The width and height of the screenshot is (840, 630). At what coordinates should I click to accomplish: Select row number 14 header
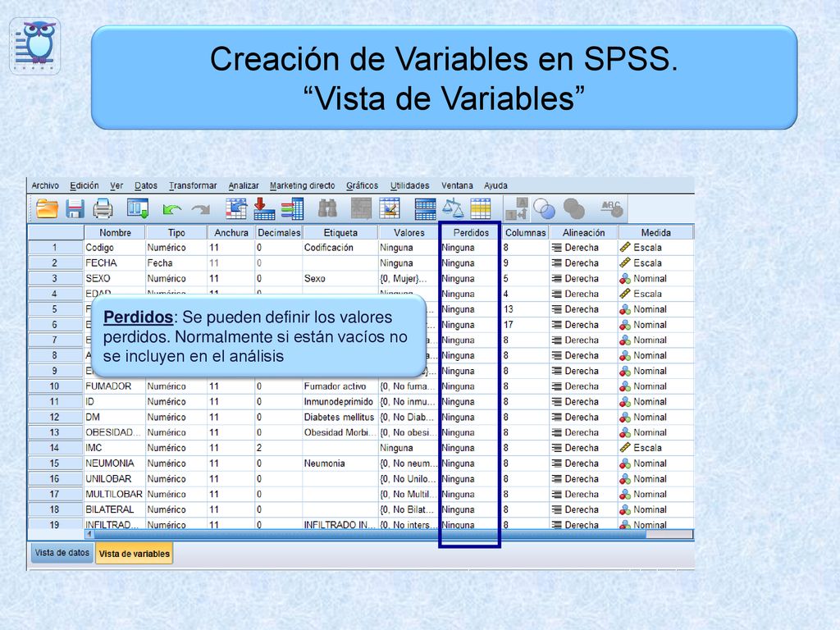click(x=55, y=448)
